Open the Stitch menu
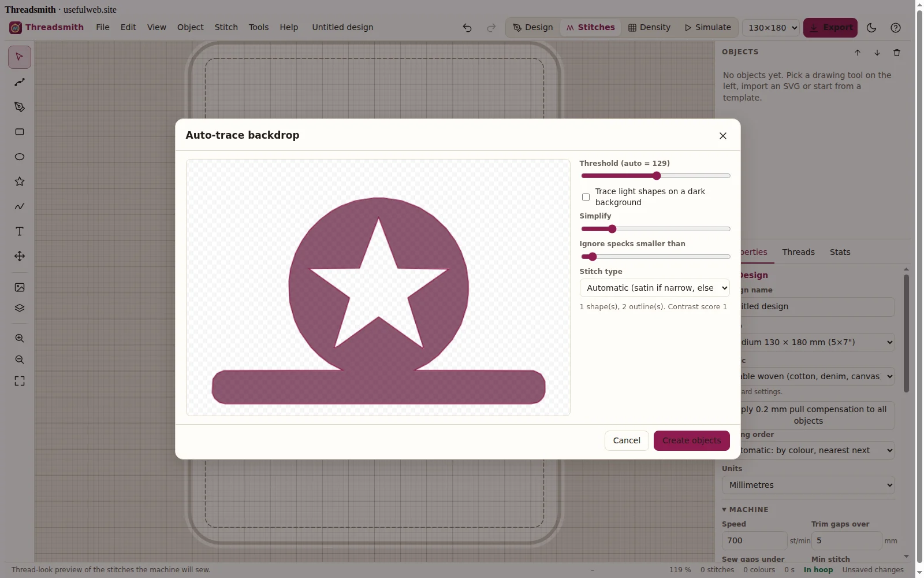This screenshot has width=924, height=578. point(226,27)
